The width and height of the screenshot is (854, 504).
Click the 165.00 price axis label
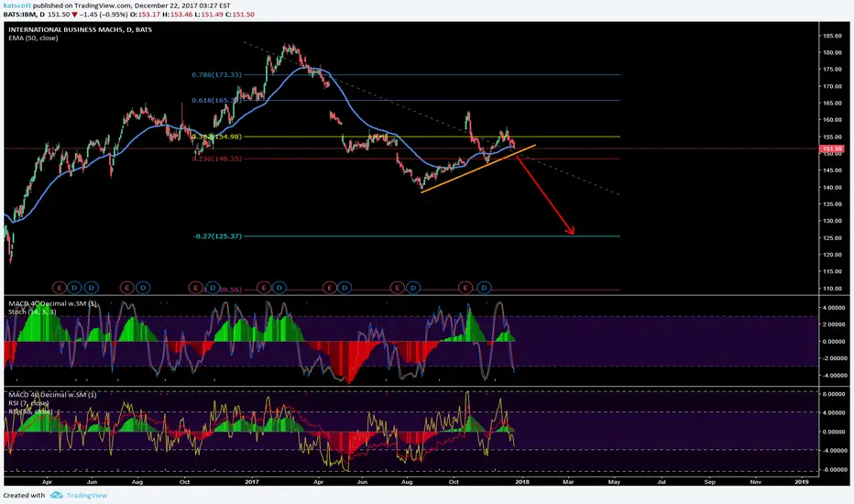tap(832, 103)
